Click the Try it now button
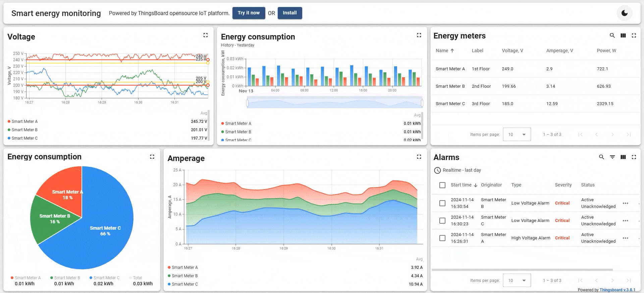Image resolution: width=644 pixels, height=293 pixels. click(249, 13)
